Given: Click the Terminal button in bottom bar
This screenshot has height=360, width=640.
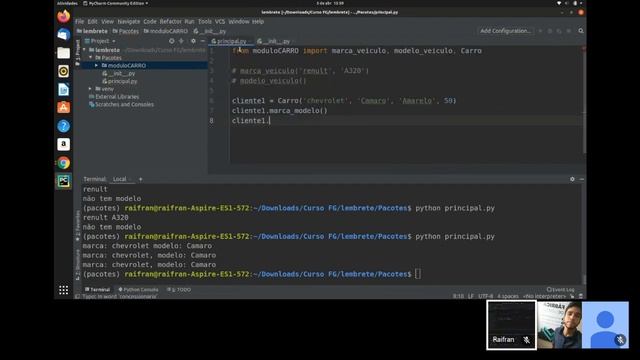Looking at the screenshot, I should point(98,289).
